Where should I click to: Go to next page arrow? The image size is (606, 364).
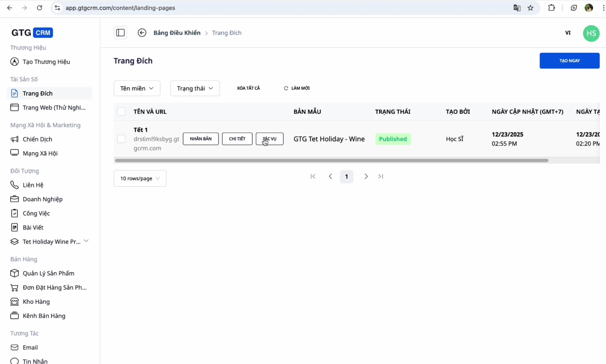click(366, 177)
